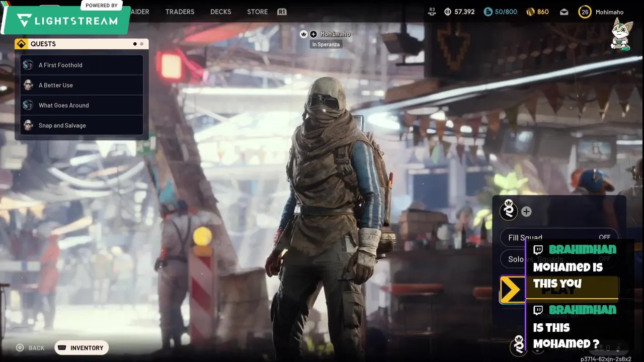Click the crown leader icon above the character
This screenshot has height=362, width=644.
point(303,34)
